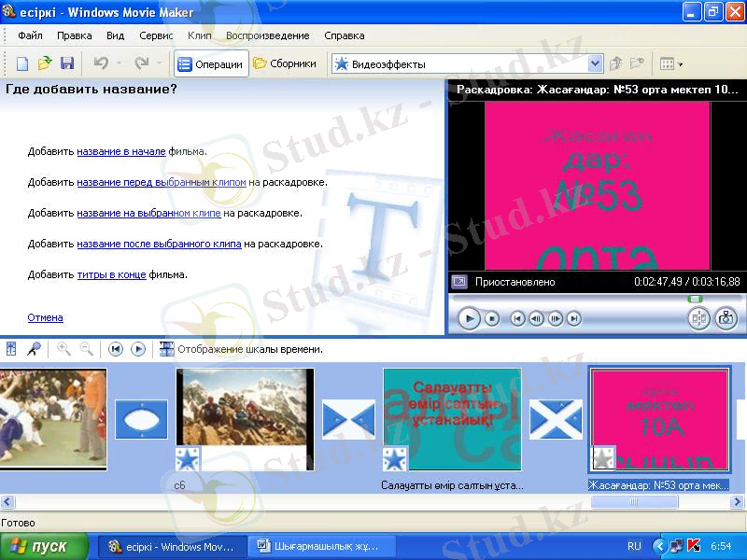Click the Отмена link

click(45, 317)
